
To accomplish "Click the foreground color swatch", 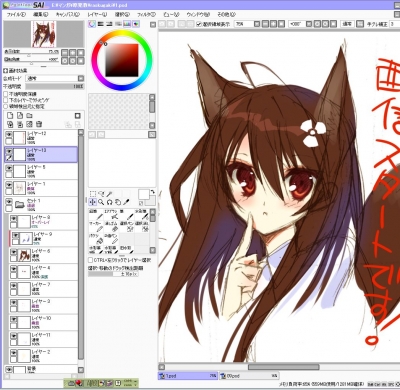I will point(144,194).
